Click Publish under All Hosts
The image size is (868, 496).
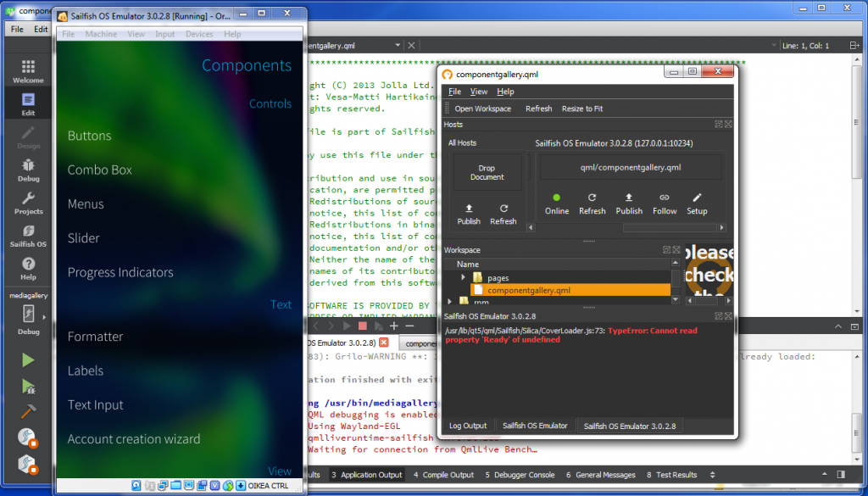469,215
